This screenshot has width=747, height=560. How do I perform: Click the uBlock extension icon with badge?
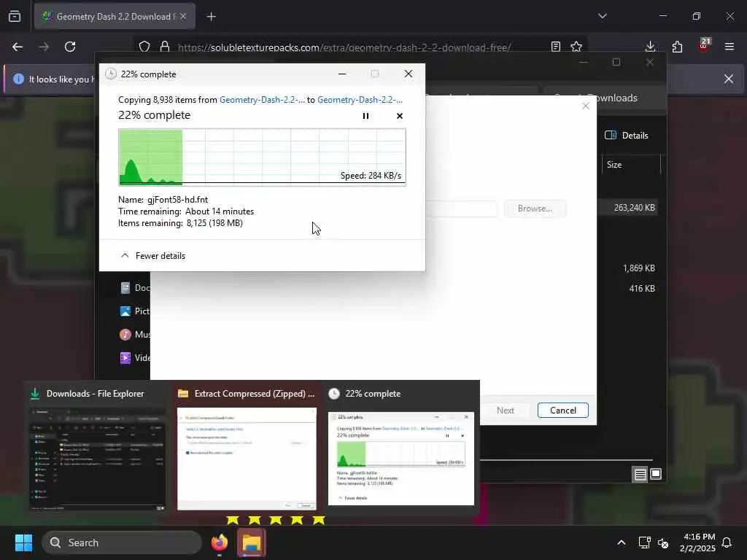point(704,46)
